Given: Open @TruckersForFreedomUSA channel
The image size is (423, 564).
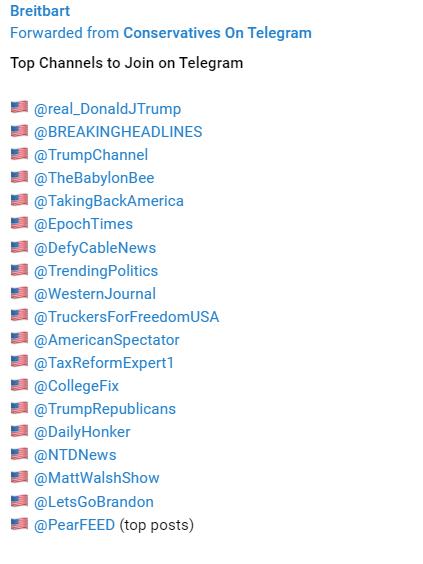Looking at the screenshot, I should (x=126, y=317).
